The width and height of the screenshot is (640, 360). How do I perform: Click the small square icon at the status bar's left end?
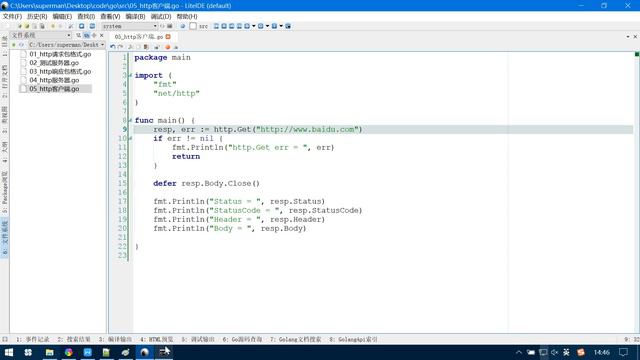(5, 339)
